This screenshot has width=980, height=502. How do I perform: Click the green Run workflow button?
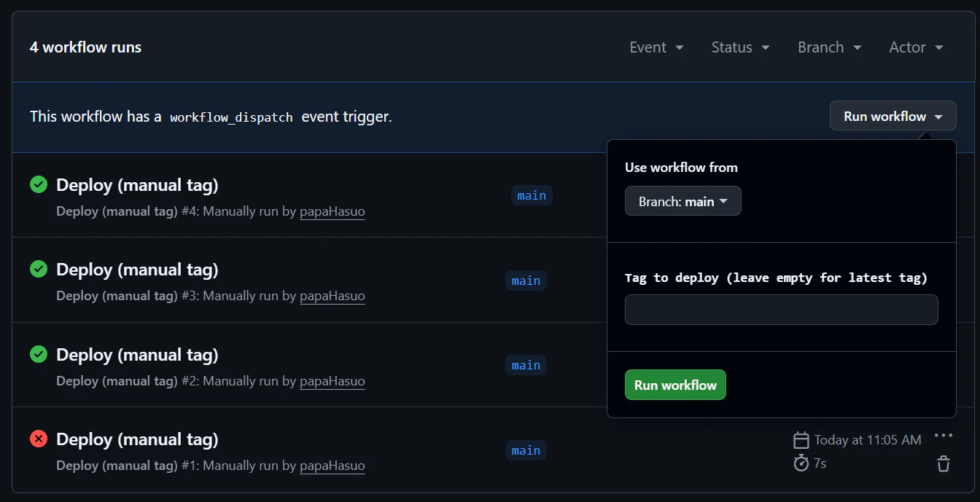tap(675, 385)
